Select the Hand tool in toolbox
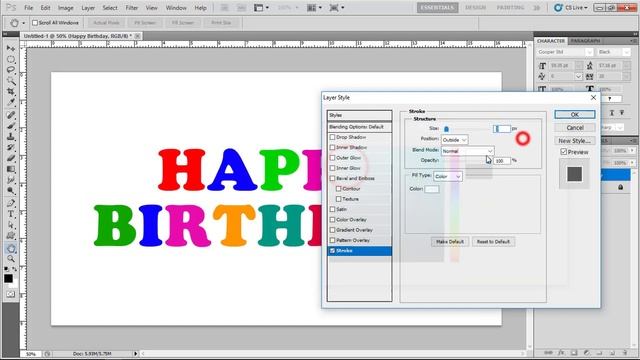640x360 pixels. point(11,248)
